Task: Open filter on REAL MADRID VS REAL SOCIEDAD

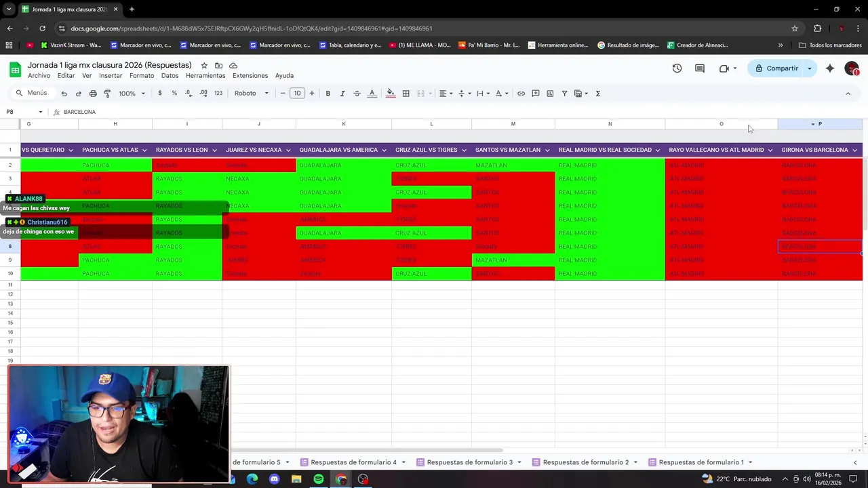Action: [x=658, y=150]
